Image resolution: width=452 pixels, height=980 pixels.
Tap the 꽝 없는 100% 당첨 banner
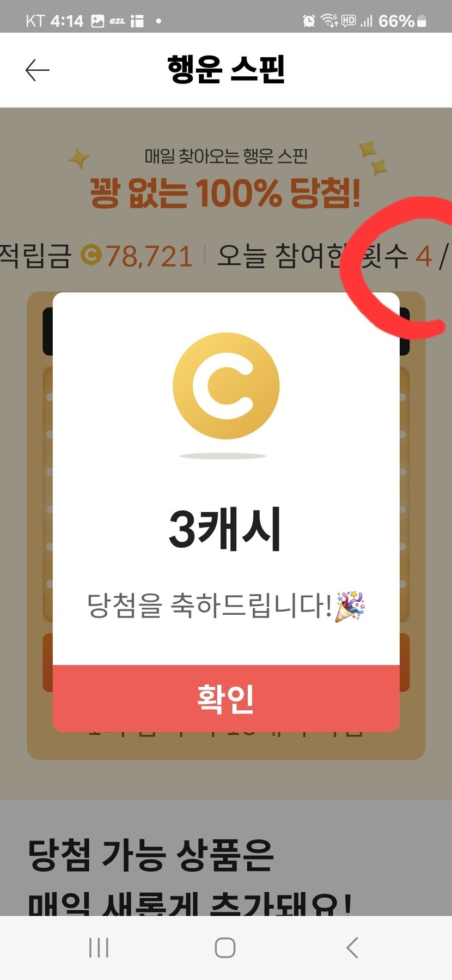pyautogui.click(x=225, y=193)
